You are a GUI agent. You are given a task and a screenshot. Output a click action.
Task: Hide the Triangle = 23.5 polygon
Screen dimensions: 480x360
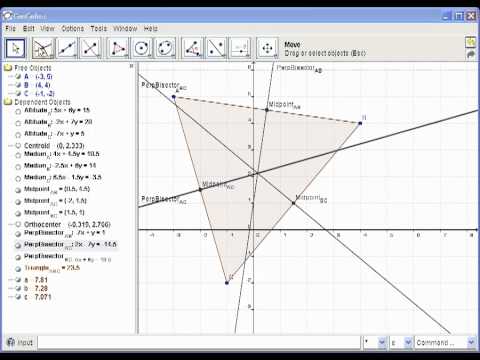(18, 268)
